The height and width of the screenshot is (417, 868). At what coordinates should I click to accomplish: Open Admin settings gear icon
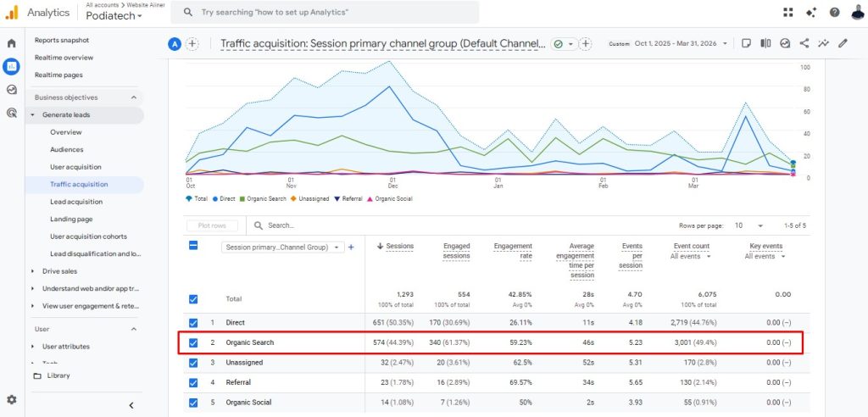click(12, 399)
